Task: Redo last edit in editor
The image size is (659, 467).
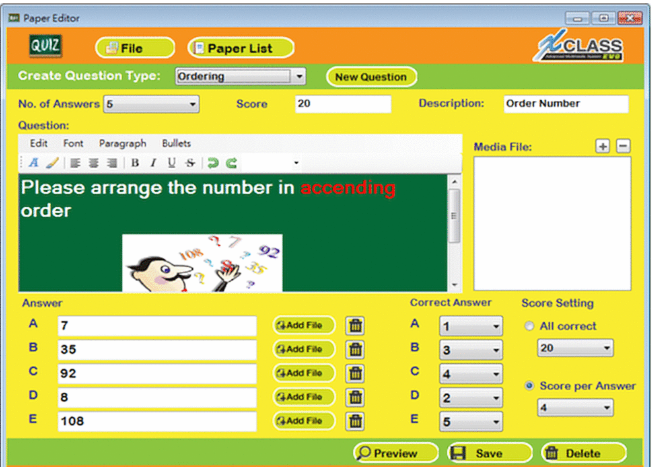Action: [231, 163]
